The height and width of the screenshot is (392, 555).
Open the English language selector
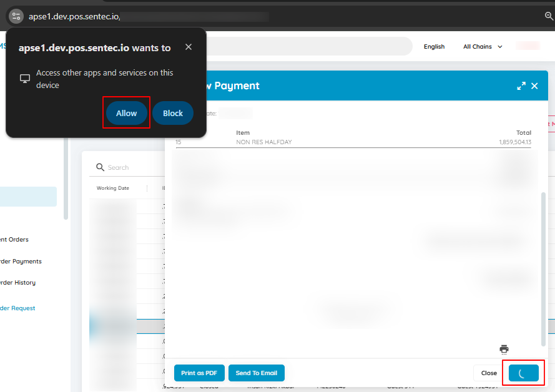click(435, 47)
